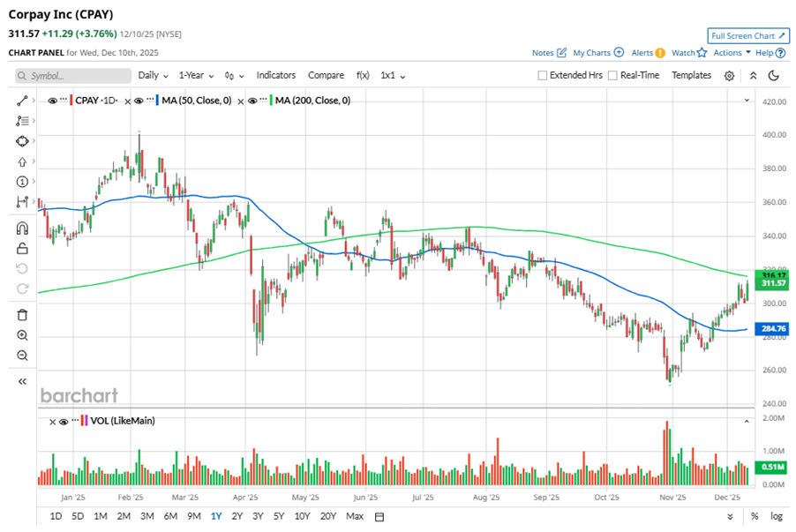Zoom out of the chart
Viewport: 796px width, 532px height.
(22, 356)
